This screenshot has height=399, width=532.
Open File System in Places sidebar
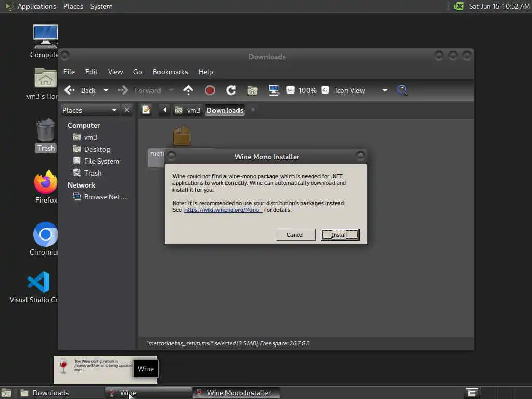pyautogui.click(x=96, y=161)
